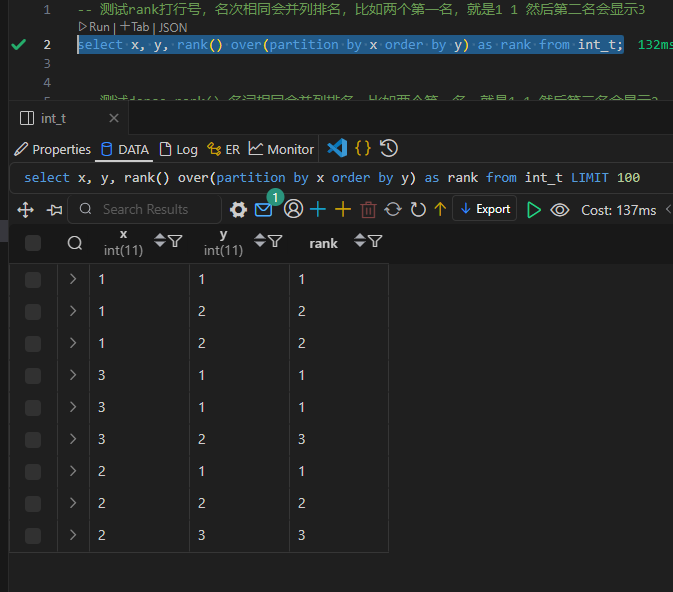The width and height of the screenshot is (673, 592).
Task: Check the fourth row checkbox
Action: coord(33,376)
